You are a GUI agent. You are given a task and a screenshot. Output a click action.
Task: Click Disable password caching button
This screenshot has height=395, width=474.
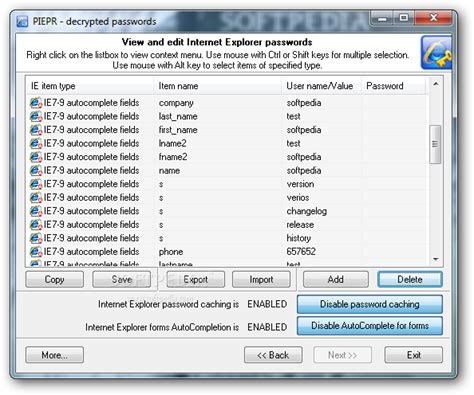tap(370, 304)
